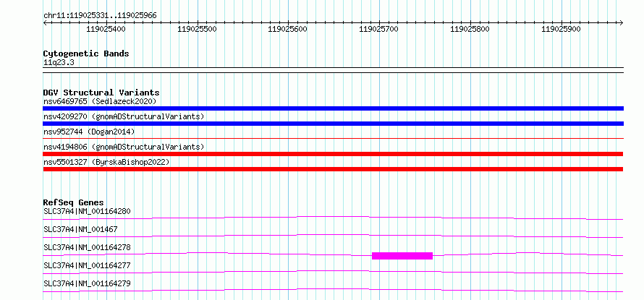Viewport: 644px width, 300px height.
Task: Click the blue bar for nsv4209270
Action: 333,124
